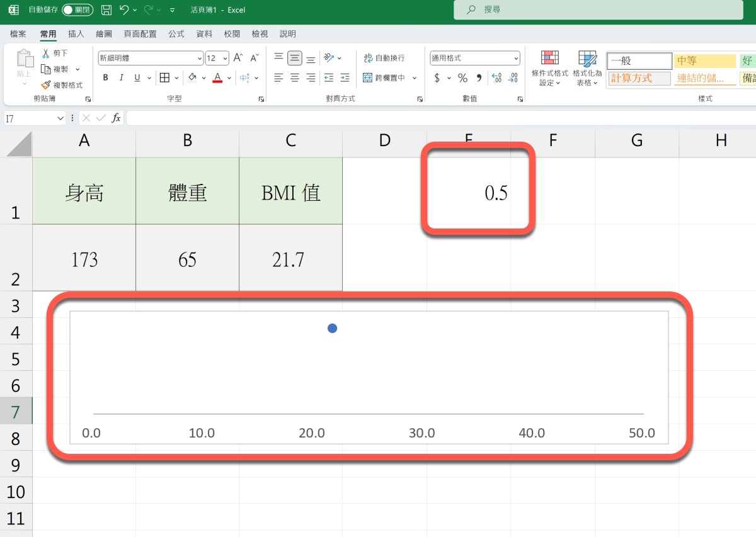Click the Increase Decimal icon
Viewport: 756px width, 537px height.
click(x=496, y=78)
